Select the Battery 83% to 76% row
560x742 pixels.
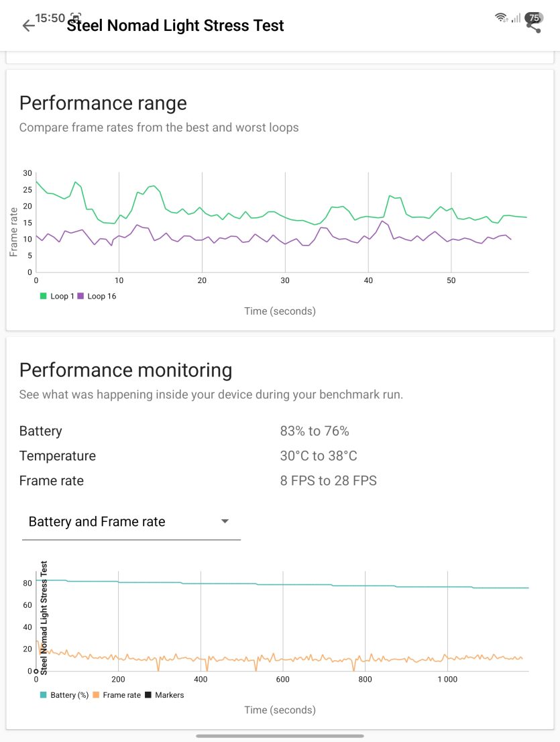280,431
